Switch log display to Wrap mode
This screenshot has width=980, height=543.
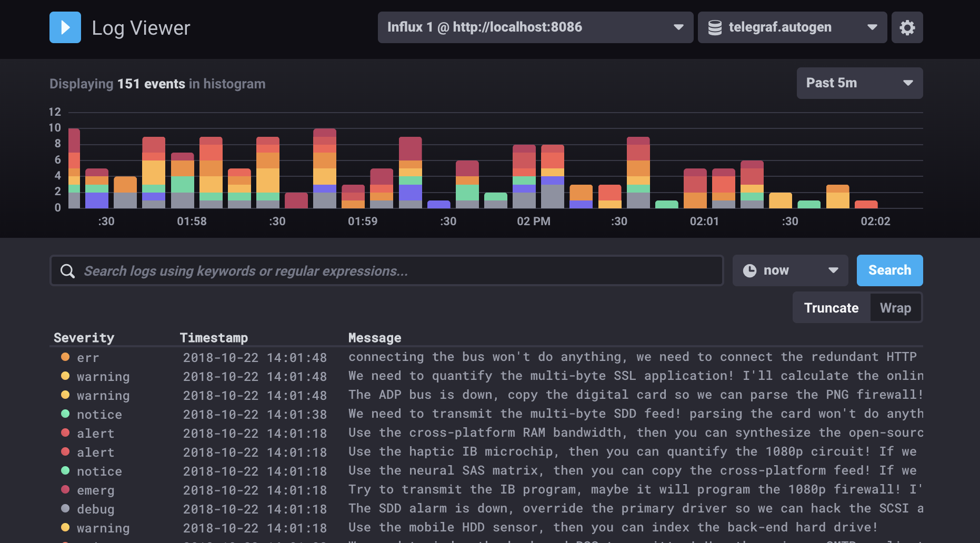pyautogui.click(x=895, y=308)
